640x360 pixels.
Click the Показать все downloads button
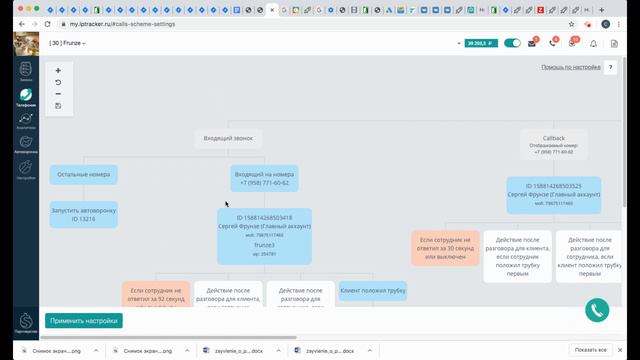pos(591,350)
